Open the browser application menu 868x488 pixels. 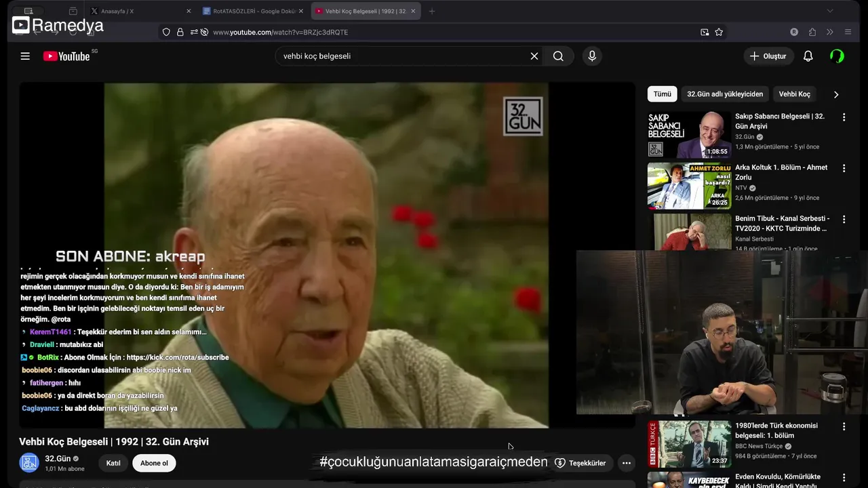[848, 32]
